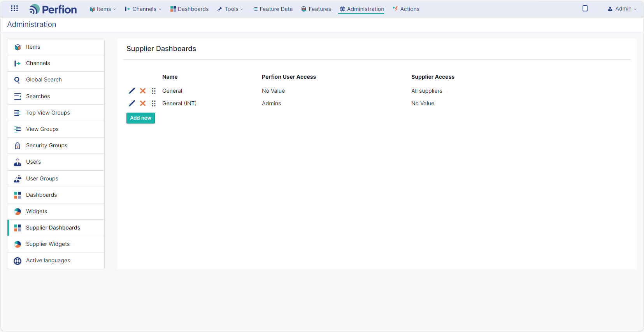Screen dimensions: 644x332
Task: Open Global Search in the sidebar
Action: point(56,79)
